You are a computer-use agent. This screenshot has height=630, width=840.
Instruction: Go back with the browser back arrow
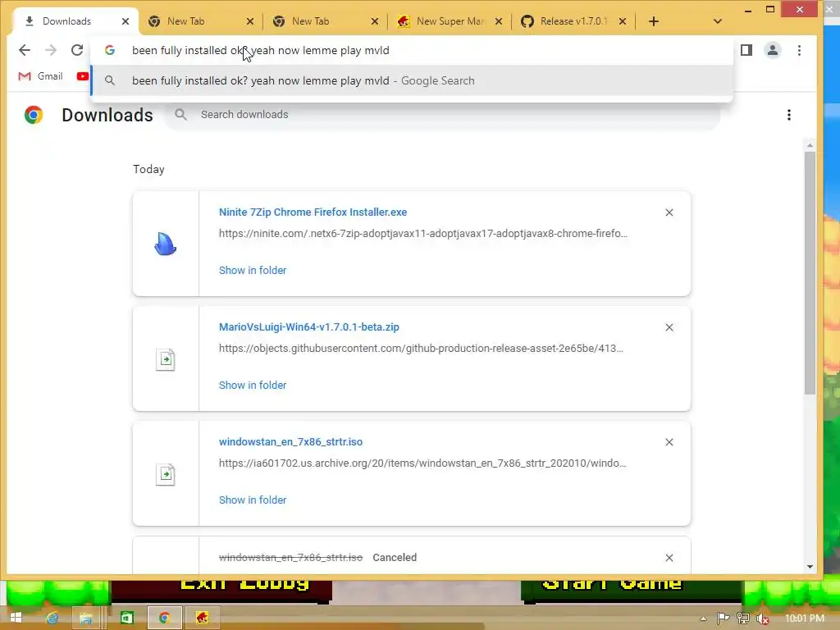[25, 50]
